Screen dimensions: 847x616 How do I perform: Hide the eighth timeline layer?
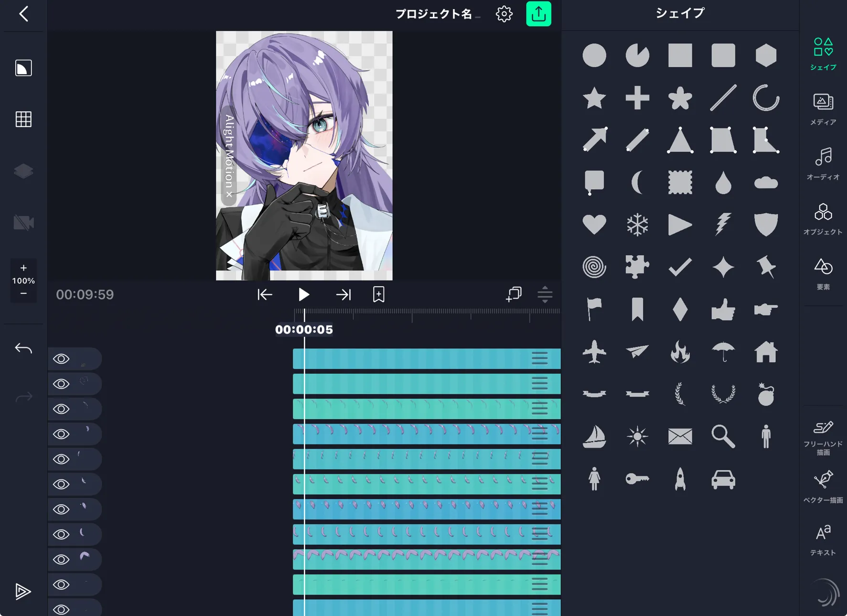[x=61, y=534]
